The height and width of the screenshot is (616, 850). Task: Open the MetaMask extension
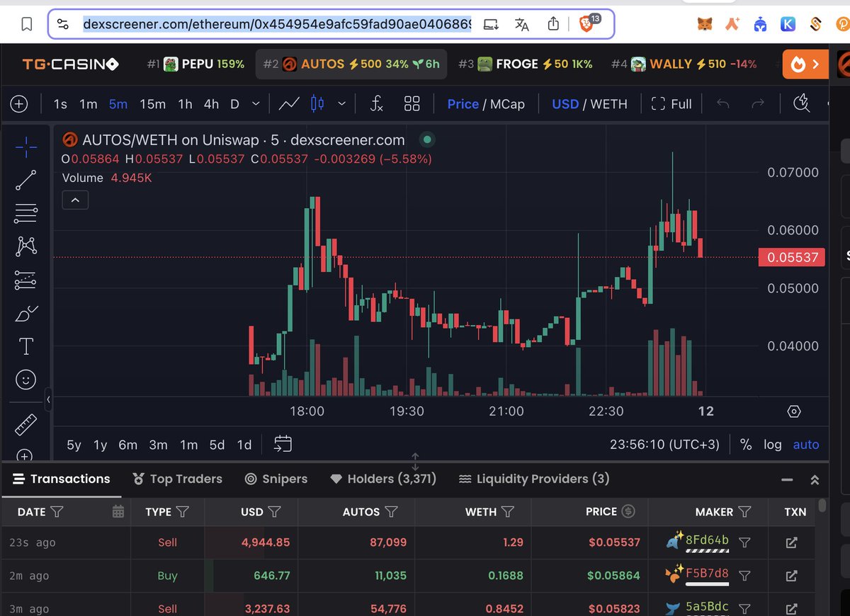(x=705, y=25)
